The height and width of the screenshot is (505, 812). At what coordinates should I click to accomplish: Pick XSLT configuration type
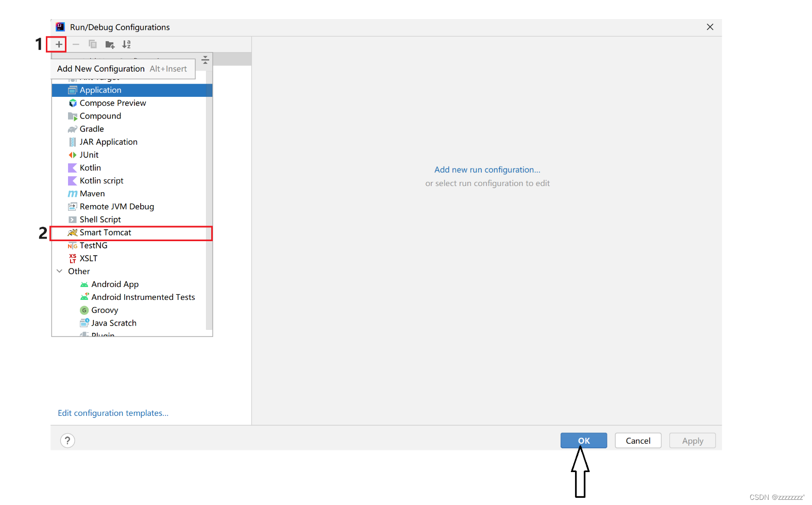132,258
